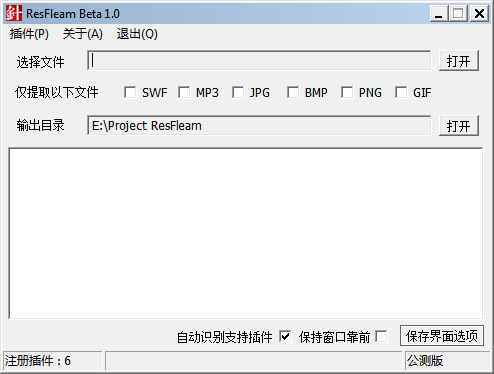Tick the MP3 checkbox

pos(184,92)
